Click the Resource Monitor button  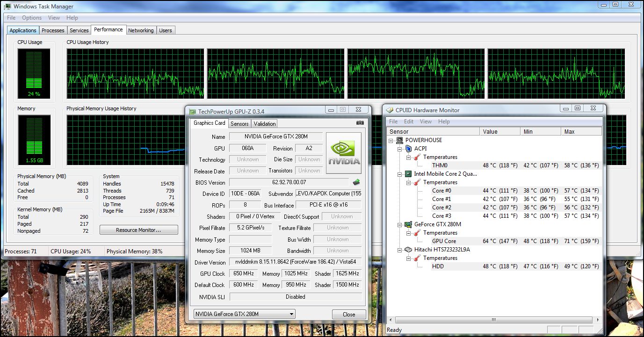coord(138,230)
